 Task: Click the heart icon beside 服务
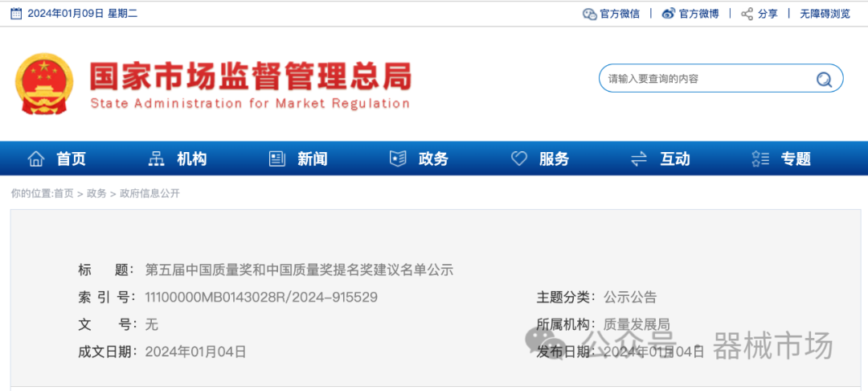point(519,158)
